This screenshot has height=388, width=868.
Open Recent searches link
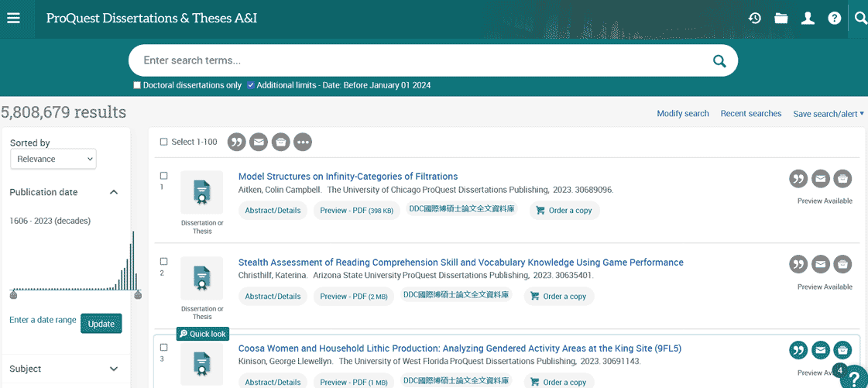750,114
